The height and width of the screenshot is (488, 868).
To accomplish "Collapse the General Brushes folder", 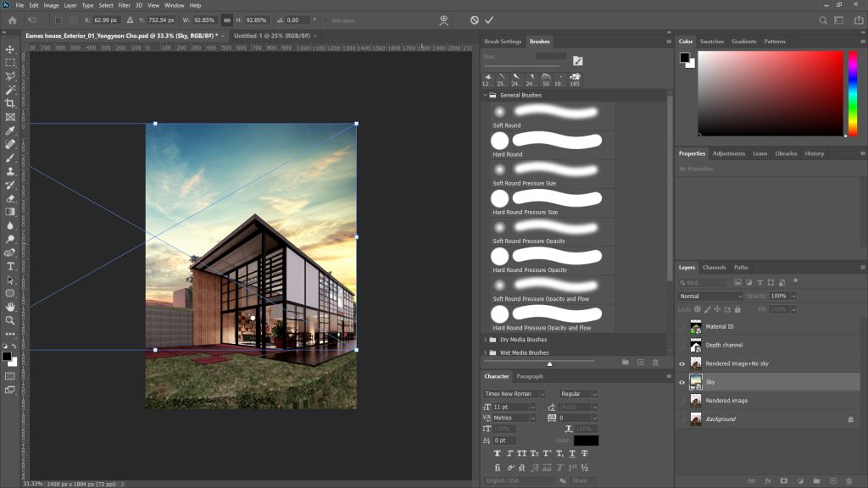I will [487, 95].
